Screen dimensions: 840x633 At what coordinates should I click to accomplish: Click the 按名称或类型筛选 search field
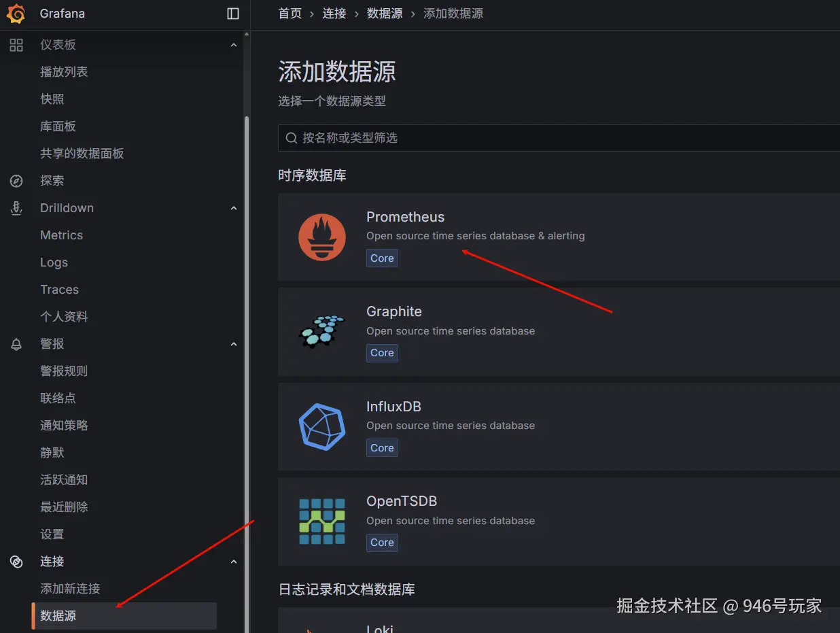[x=559, y=138]
